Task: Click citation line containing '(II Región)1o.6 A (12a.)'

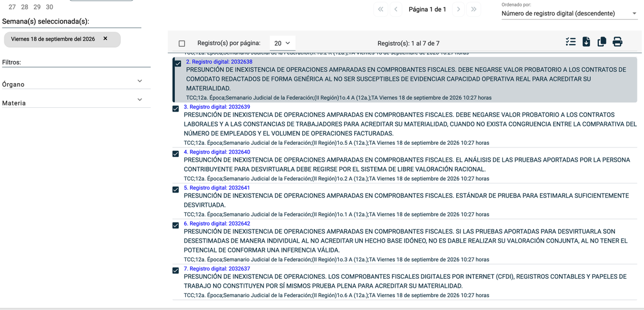Action: coord(336,295)
